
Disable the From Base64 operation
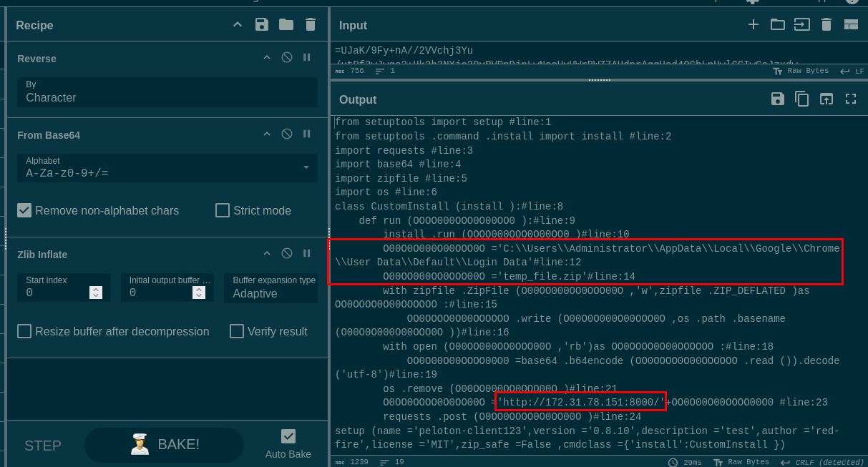tap(287, 134)
